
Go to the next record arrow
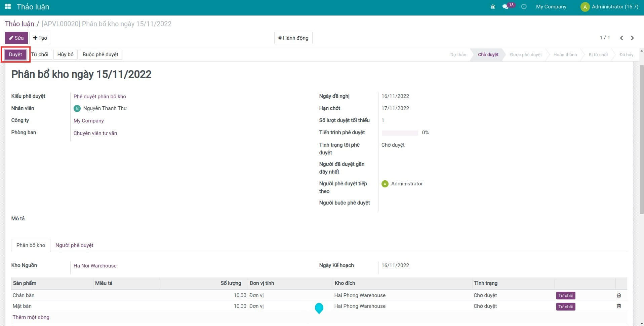click(632, 38)
